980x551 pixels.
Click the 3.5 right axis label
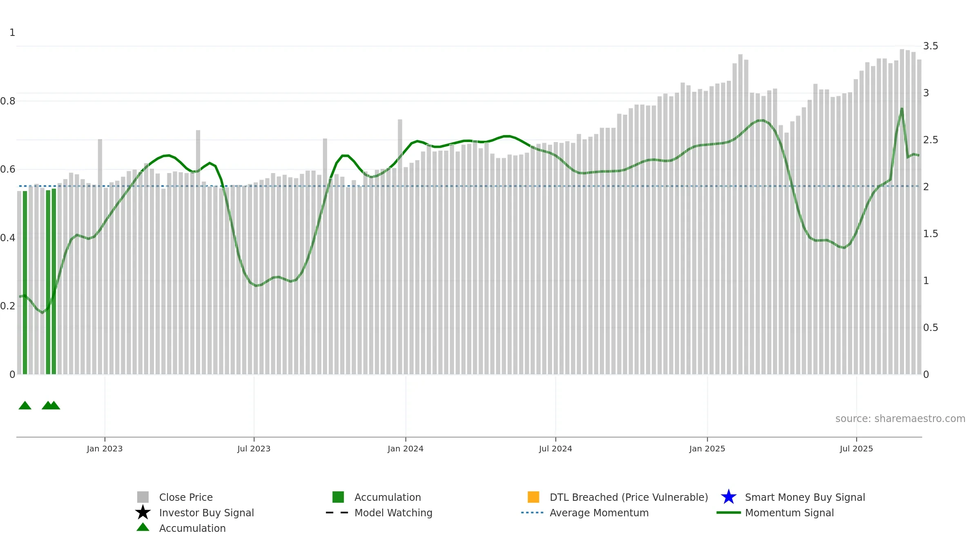pos(931,46)
